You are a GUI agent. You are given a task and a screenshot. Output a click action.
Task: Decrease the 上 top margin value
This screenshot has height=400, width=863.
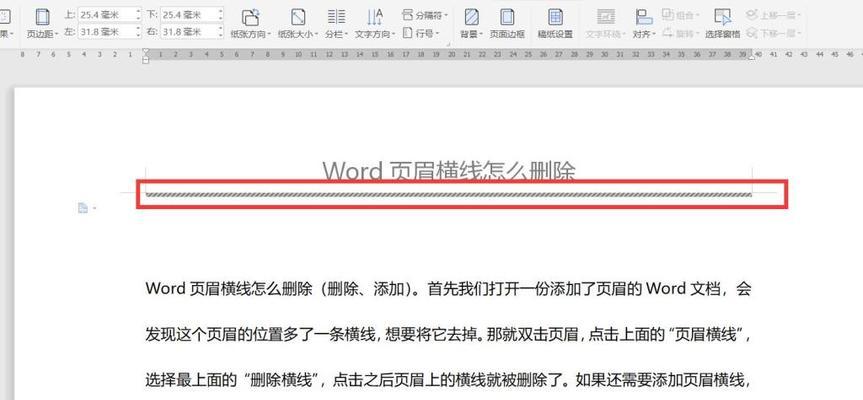(x=139, y=18)
